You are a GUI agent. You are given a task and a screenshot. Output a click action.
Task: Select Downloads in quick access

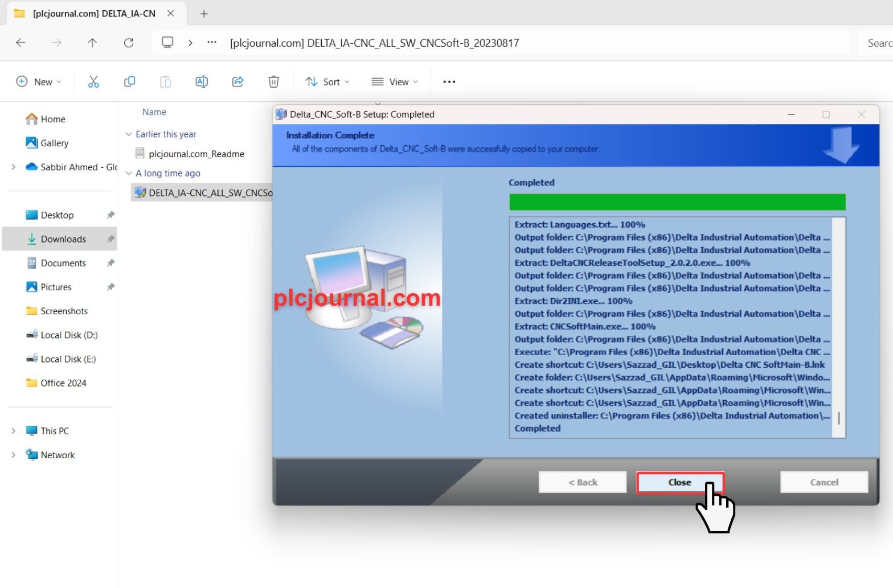pyautogui.click(x=60, y=239)
